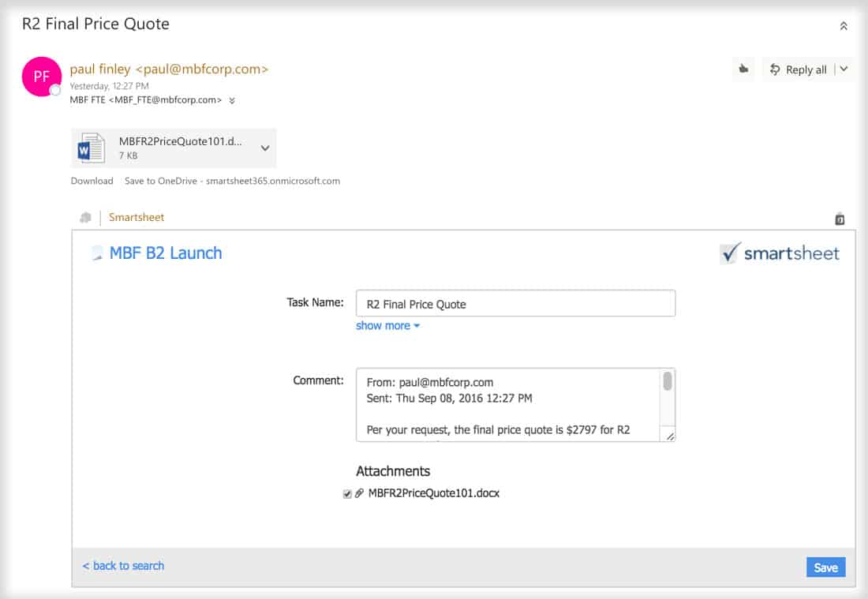
Task: Click the MBF FTE recipient address
Action: coord(146,100)
